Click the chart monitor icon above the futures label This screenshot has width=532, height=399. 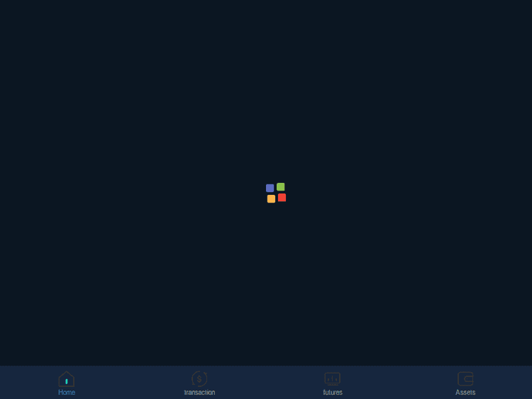(x=333, y=378)
